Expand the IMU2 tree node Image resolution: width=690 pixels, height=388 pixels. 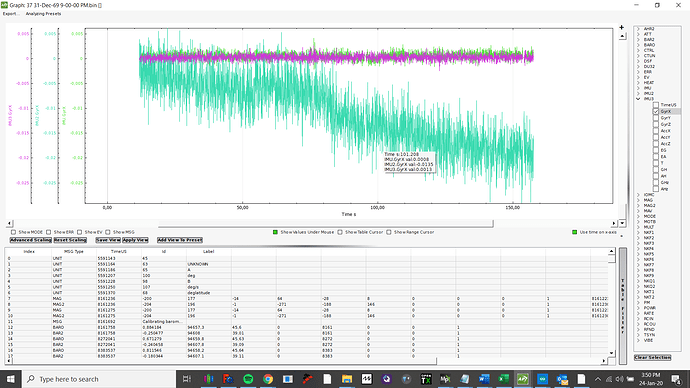[638, 93]
